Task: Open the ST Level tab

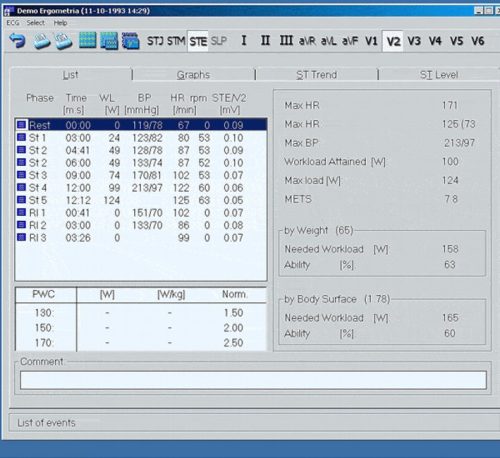Action: pyautogui.click(x=439, y=75)
